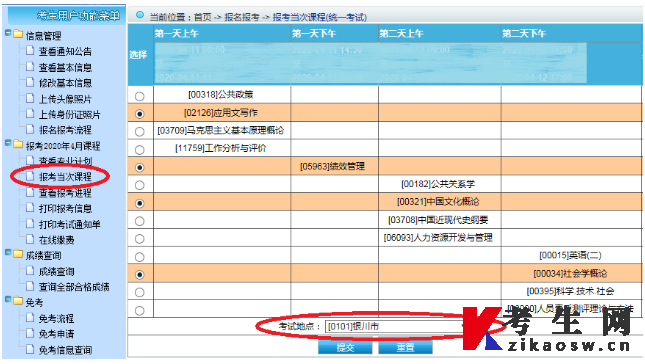Click page icon beside 修改基本信息

click(30, 82)
